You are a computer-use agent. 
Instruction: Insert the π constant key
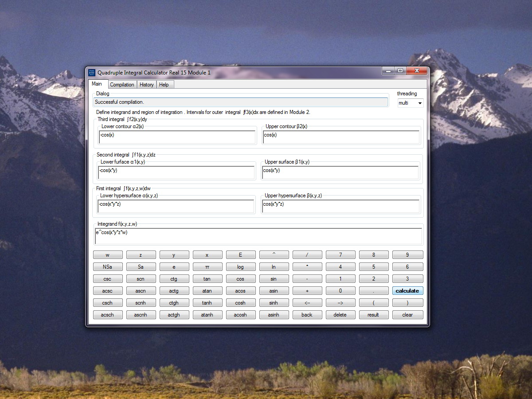[x=207, y=267]
